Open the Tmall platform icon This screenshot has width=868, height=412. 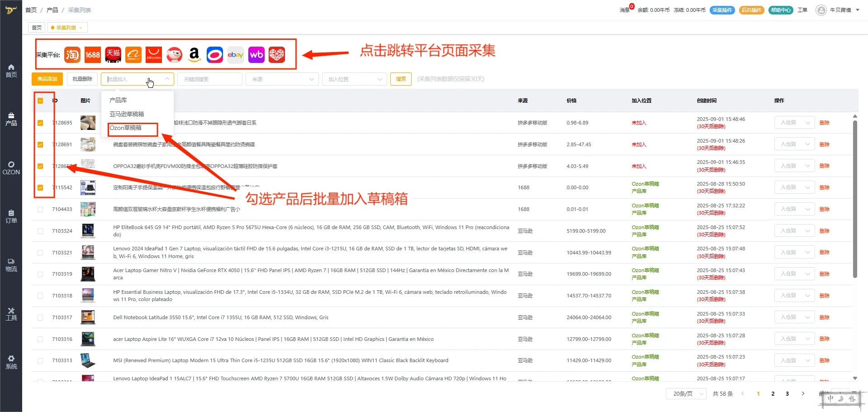pos(113,55)
